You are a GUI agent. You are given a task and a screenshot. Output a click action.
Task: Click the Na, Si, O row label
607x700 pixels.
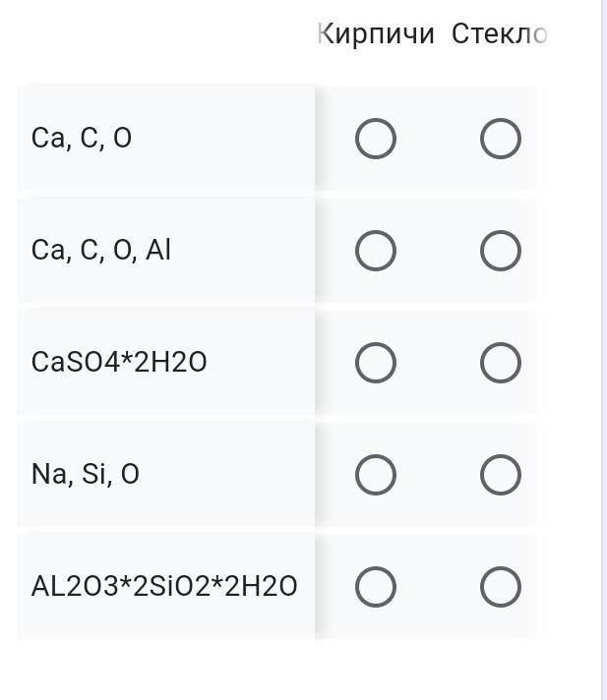86,475
